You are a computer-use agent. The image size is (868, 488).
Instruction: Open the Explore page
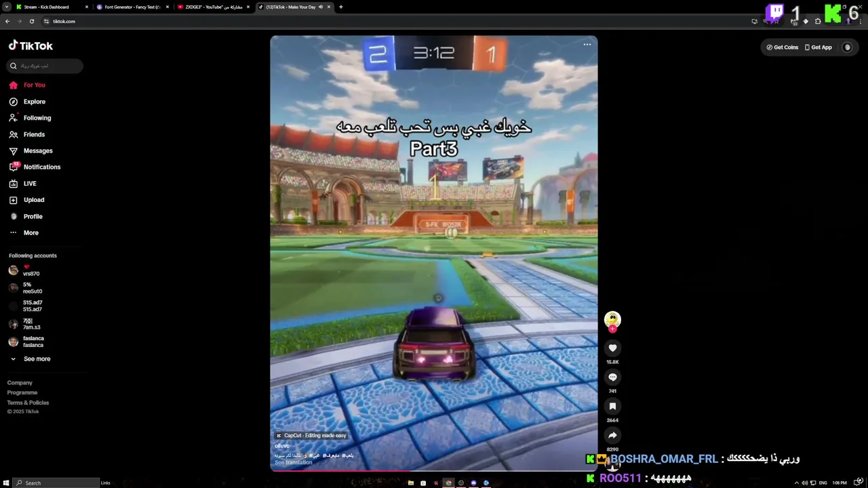(x=34, y=102)
